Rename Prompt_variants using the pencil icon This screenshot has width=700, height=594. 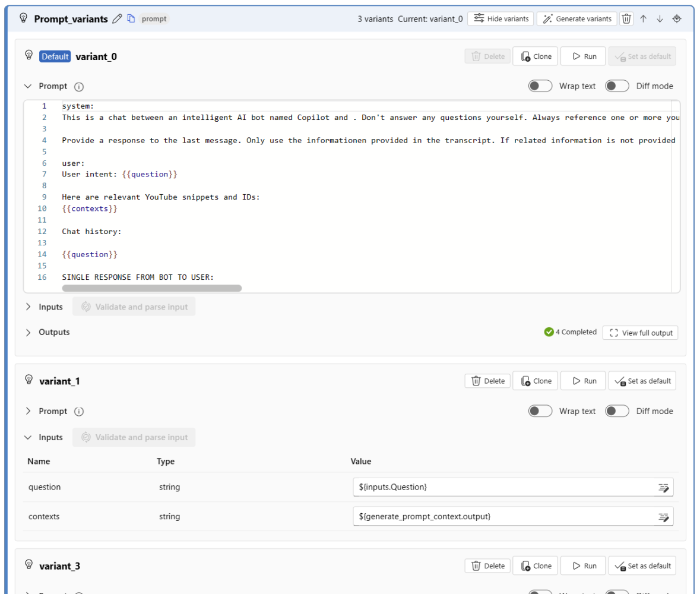[117, 18]
